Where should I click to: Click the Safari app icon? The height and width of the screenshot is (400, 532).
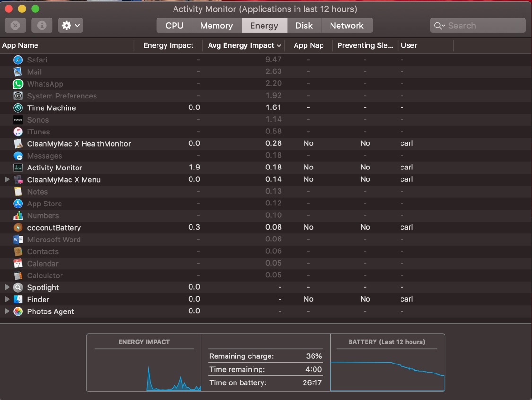click(x=18, y=60)
